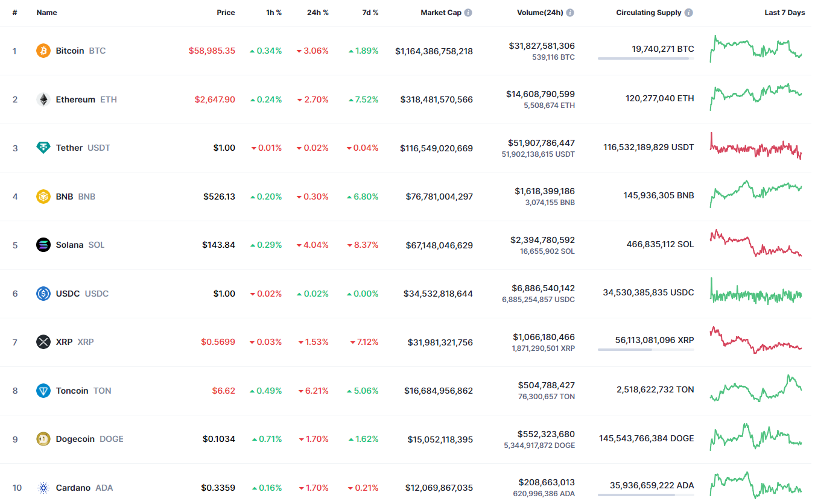Sort by 7d % column header
815x504 pixels.
click(370, 13)
